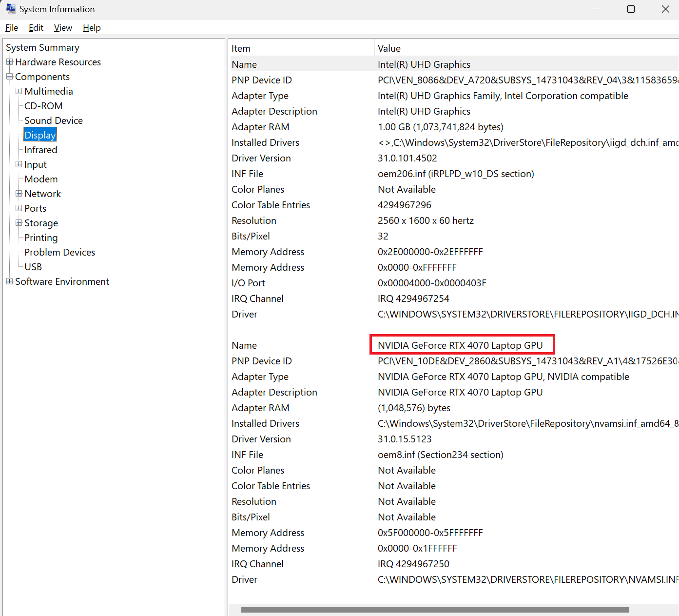Click the System Information app icon in title bar

10,9
